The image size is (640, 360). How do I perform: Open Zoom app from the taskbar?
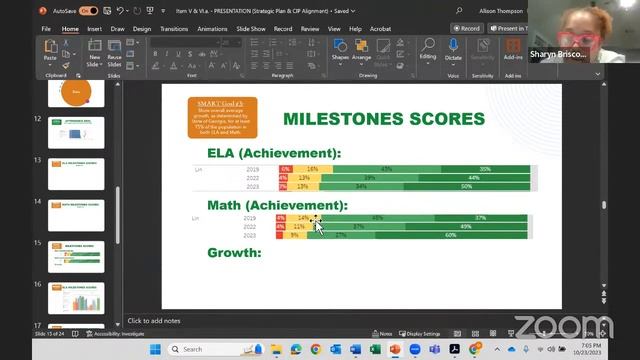click(x=415, y=349)
